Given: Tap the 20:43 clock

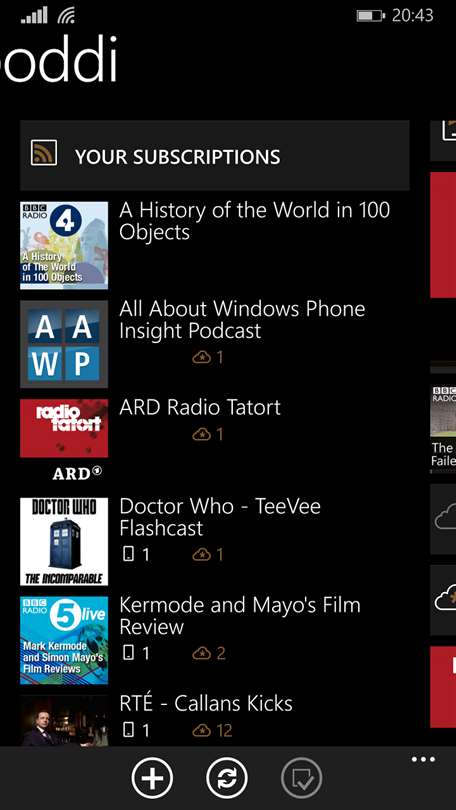Looking at the screenshot, I should [x=412, y=15].
